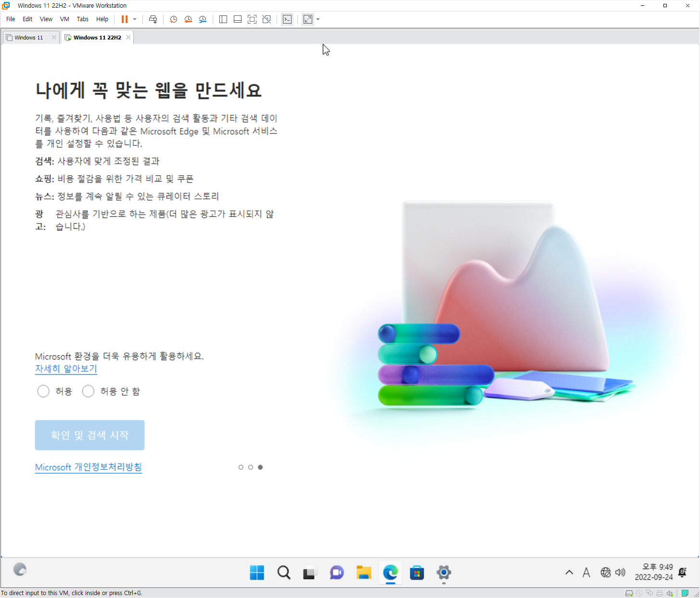Viewport: 700px width, 598px height.
Task: Close the Windows 11 tab
Action: pyautogui.click(x=54, y=38)
